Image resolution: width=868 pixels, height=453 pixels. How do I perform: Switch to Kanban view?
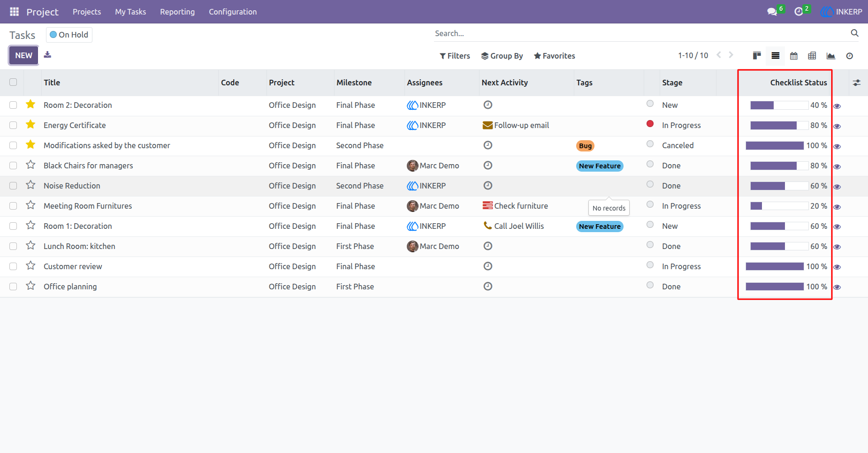[757, 56]
